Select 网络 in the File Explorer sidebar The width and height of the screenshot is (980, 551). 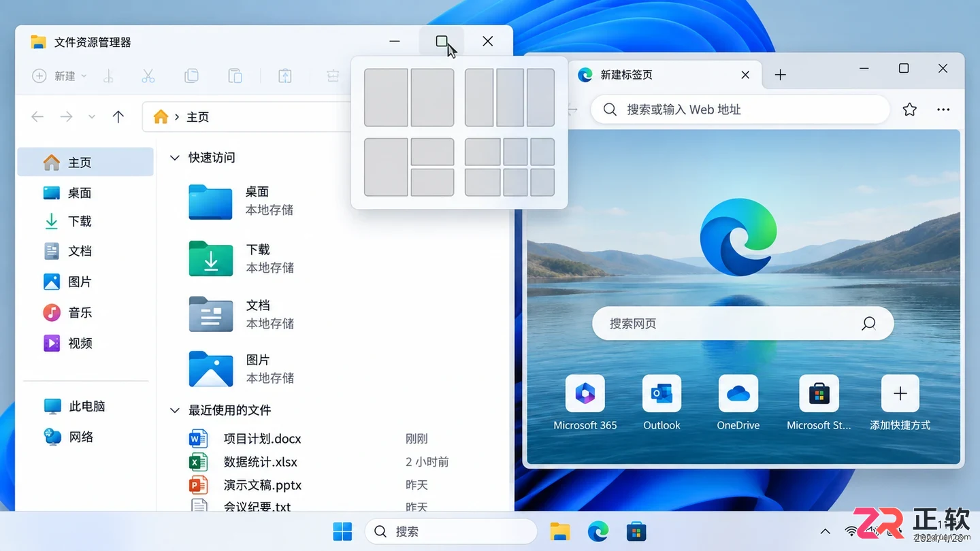tap(86, 437)
